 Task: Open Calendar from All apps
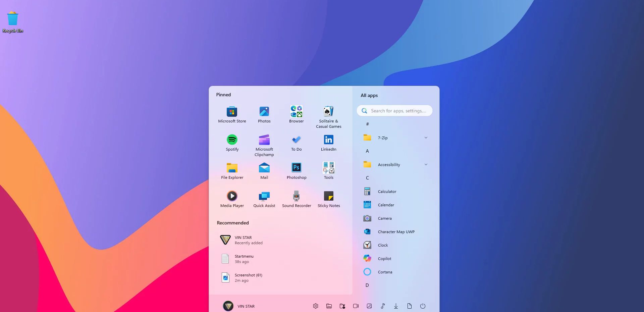point(395,205)
